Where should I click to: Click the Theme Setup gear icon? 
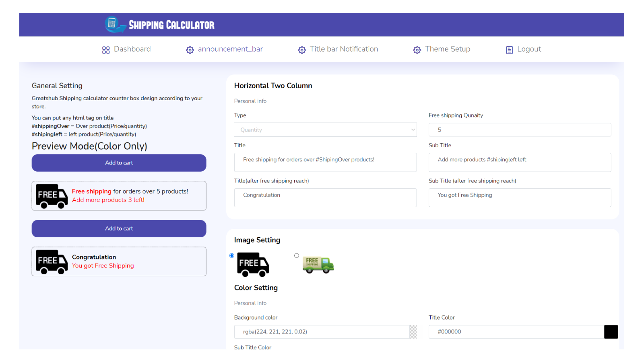click(x=417, y=50)
